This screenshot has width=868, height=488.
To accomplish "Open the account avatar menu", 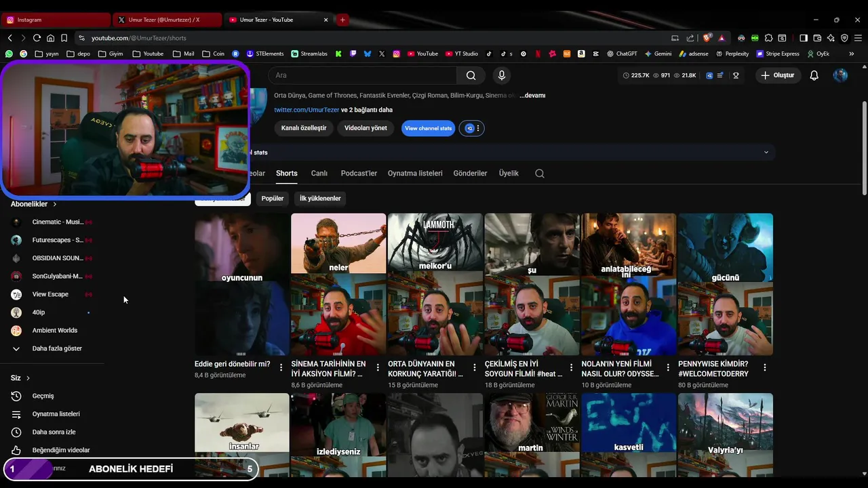I will [840, 75].
